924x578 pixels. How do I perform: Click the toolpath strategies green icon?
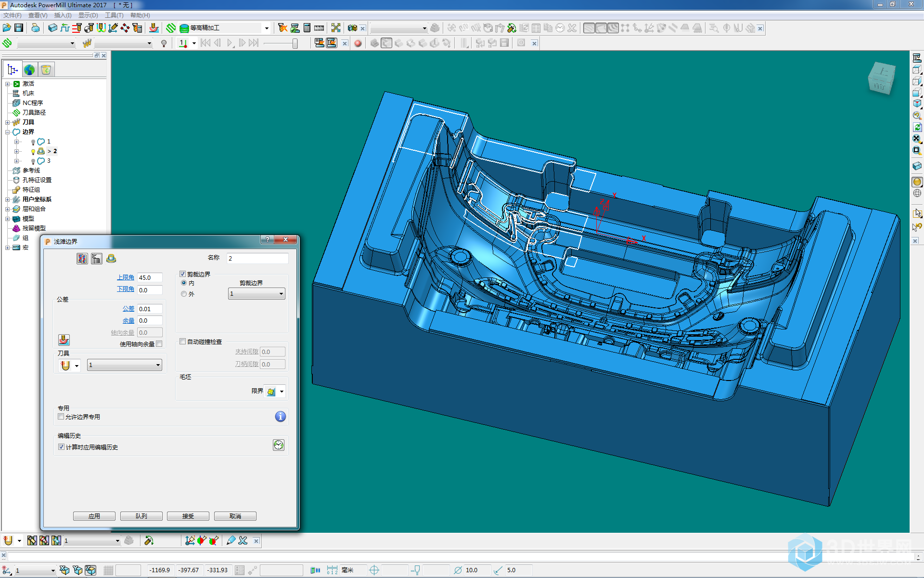coord(171,28)
